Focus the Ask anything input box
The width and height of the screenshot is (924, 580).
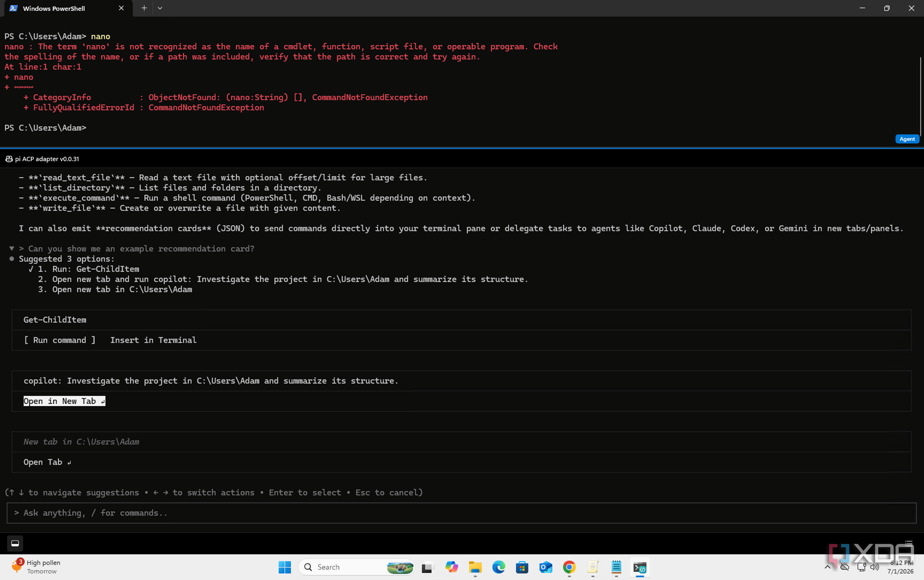pyautogui.click(x=461, y=513)
